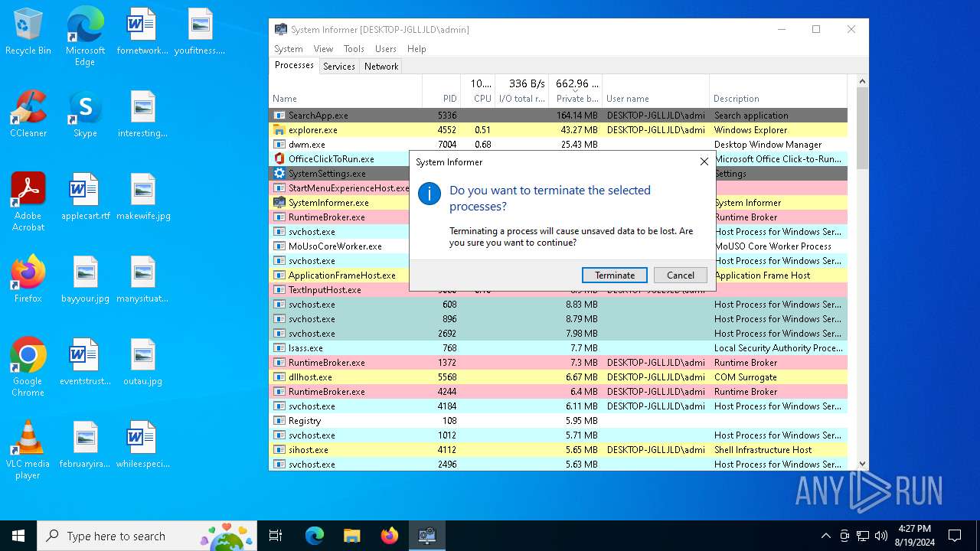Click System Informer taskbar button

[x=426, y=536]
